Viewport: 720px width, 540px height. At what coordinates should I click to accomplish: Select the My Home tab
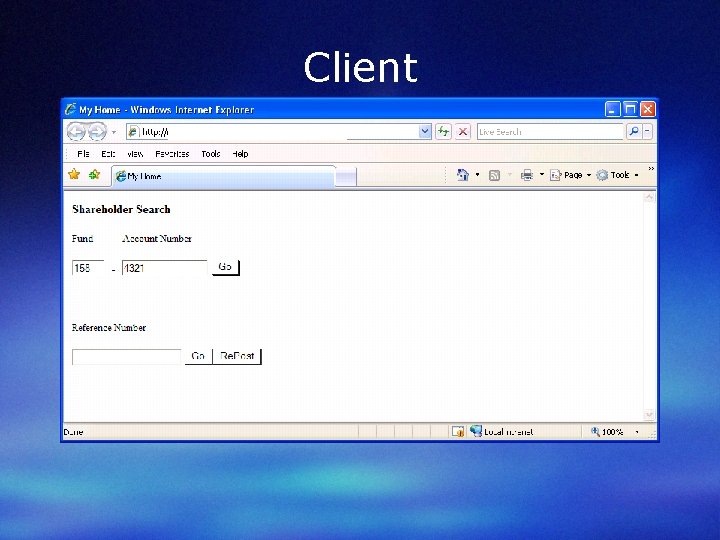point(224,176)
